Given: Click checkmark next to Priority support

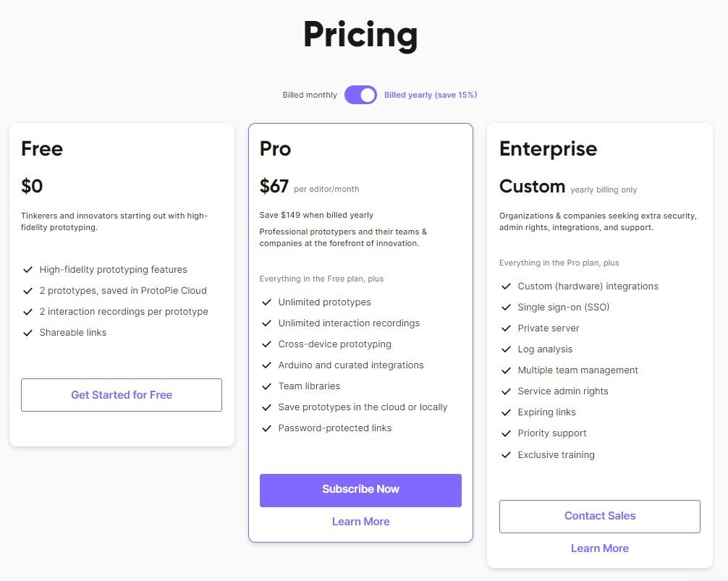Looking at the screenshot, I should (x=506, y=433).
